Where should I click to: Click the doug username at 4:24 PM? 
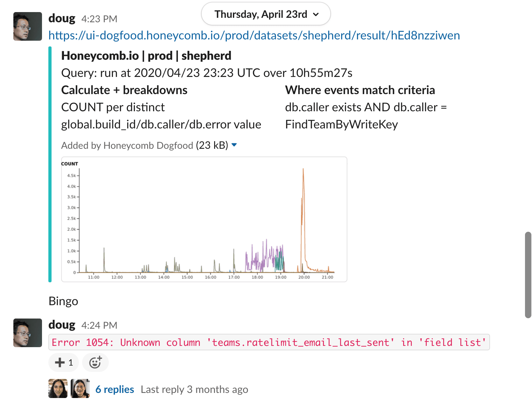tap(62, 325)
